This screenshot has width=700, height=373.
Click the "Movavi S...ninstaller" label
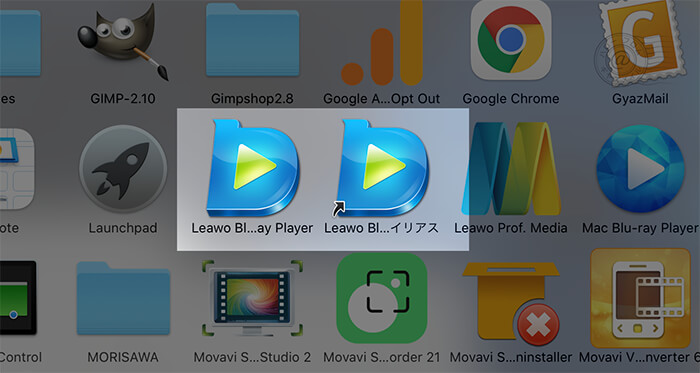point(511,357)
